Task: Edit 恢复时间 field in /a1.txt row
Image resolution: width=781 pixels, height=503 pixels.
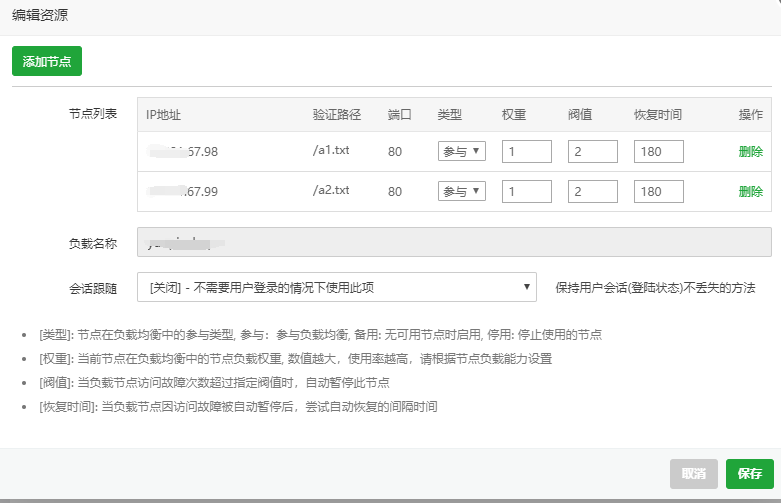Action: (x=658, y=151)
